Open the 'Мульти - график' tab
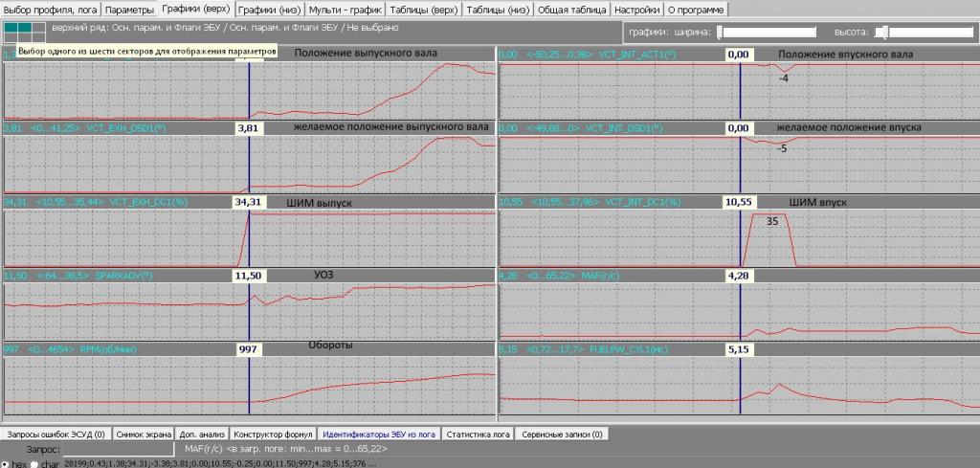Viewport: 980px width, 468px height. point(345,10)
